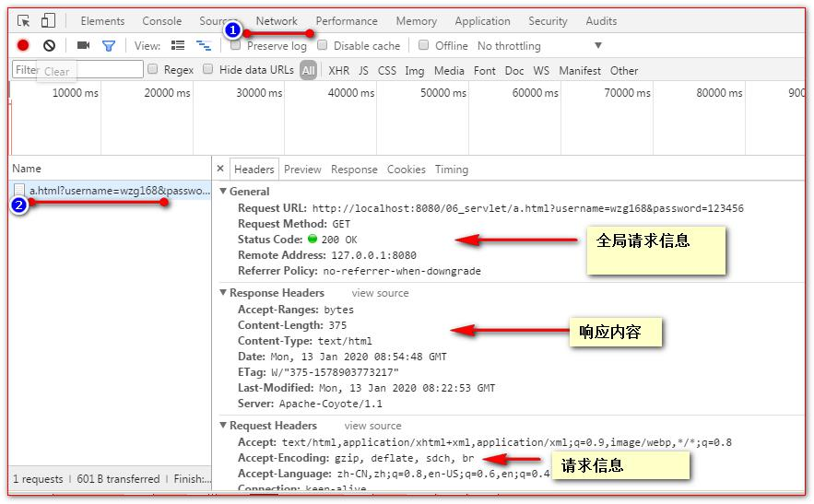Close the request details pane
Screen dimensions: 814x504
point(220,169)
